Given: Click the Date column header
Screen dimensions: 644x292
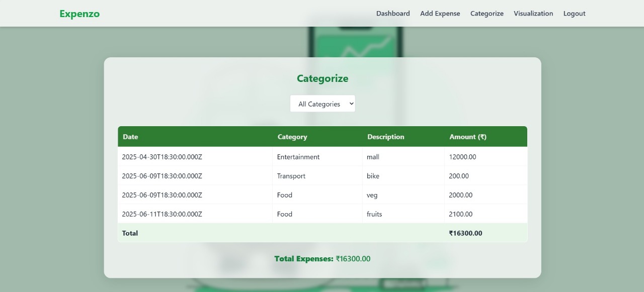Looking at the screenshot, I should (x=130, y=136).
